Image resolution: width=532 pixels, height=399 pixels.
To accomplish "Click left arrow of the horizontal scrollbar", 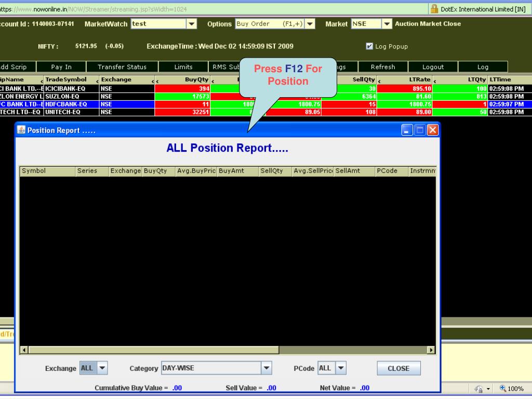I will 24,350.
